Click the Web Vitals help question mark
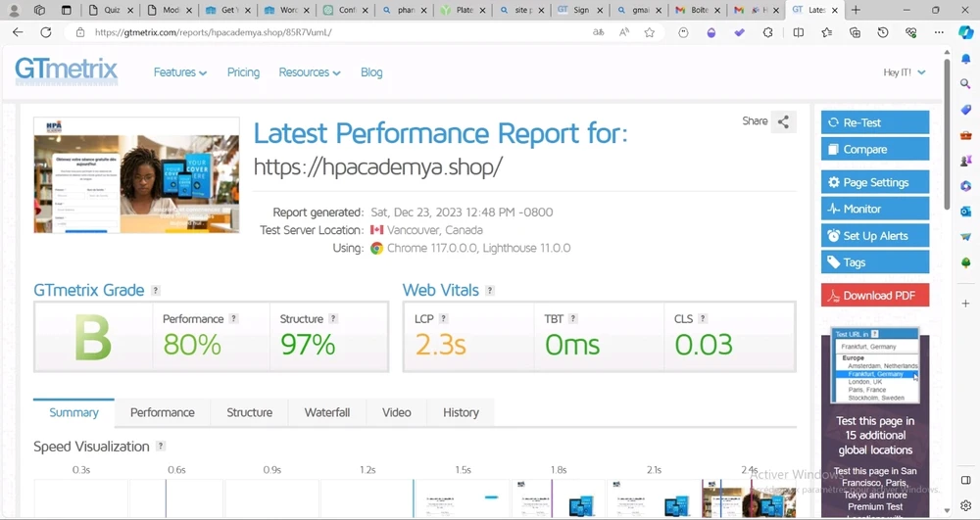 [x=490, y=291]
